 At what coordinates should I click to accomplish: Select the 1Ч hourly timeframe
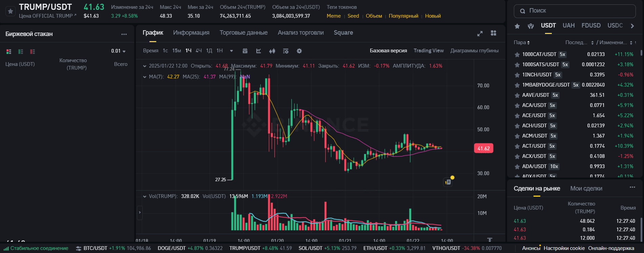(x=188, y=51)
